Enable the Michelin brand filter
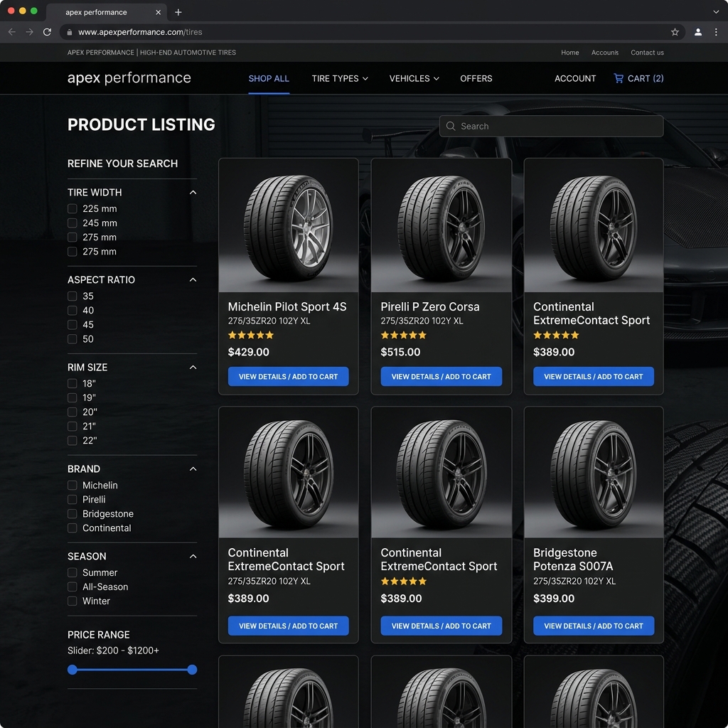 [73, 485]
